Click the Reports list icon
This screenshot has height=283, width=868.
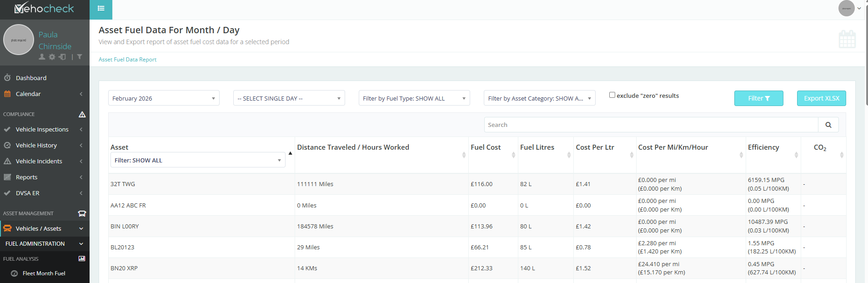pyautogui.click(x=7, y=177)
